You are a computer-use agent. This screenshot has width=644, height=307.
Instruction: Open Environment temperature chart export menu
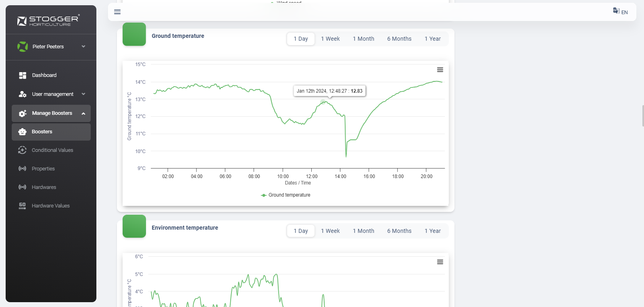tap(440, 262)
